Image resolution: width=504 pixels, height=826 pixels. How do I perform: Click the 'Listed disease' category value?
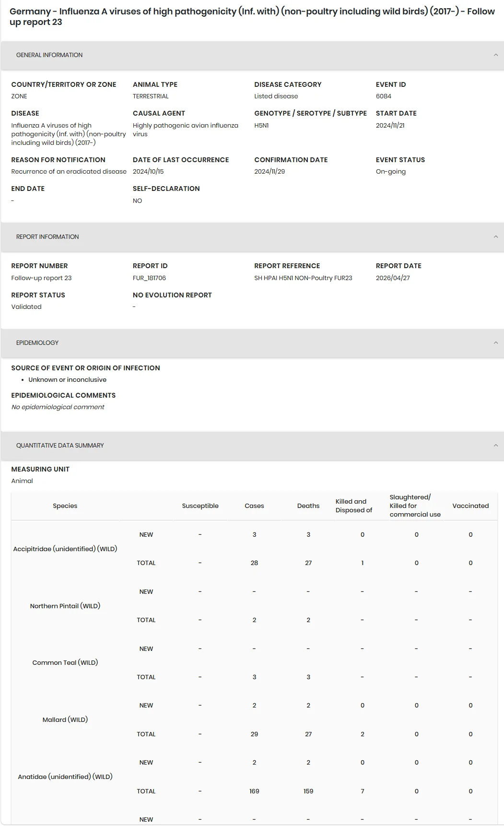(x=276, y=96)
